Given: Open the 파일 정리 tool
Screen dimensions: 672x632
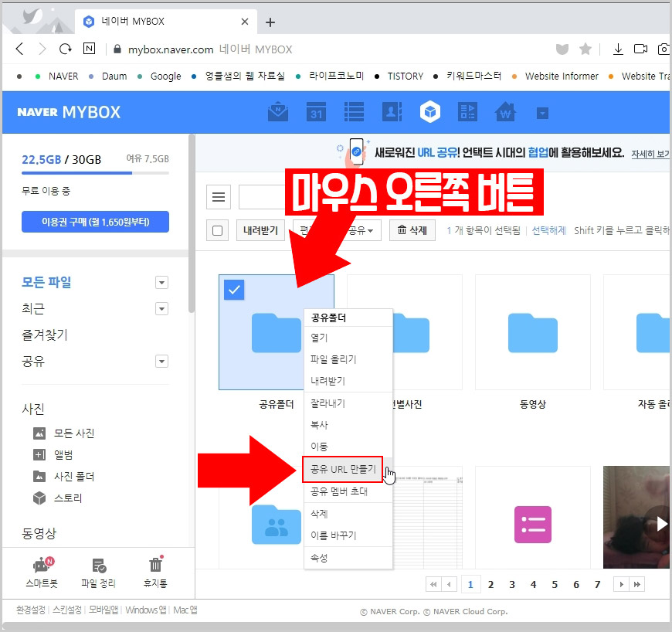Looking at the screenshot, I should tap(97, 572).
